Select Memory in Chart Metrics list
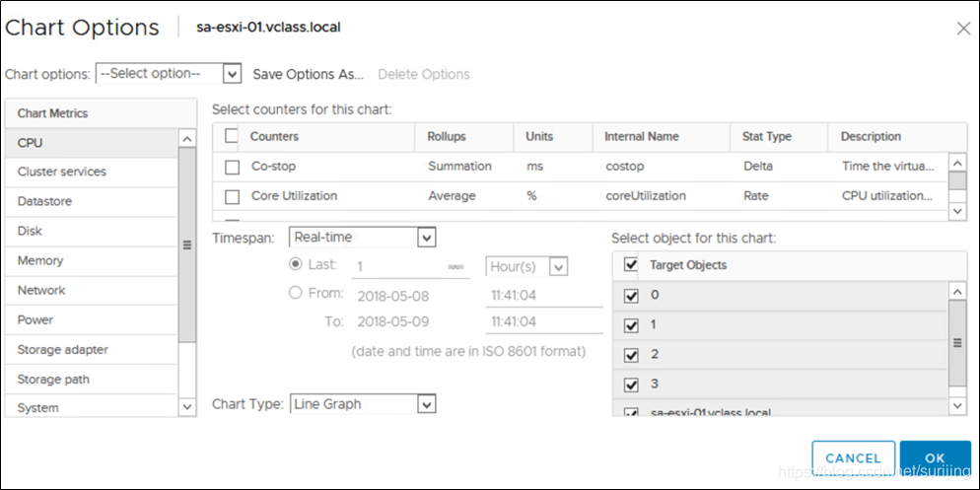 click(x=40, y=260)
